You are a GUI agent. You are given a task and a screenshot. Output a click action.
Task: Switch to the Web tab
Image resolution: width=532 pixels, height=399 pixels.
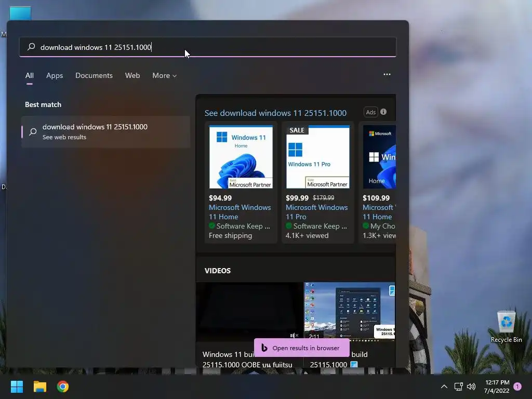pos(132,75)
